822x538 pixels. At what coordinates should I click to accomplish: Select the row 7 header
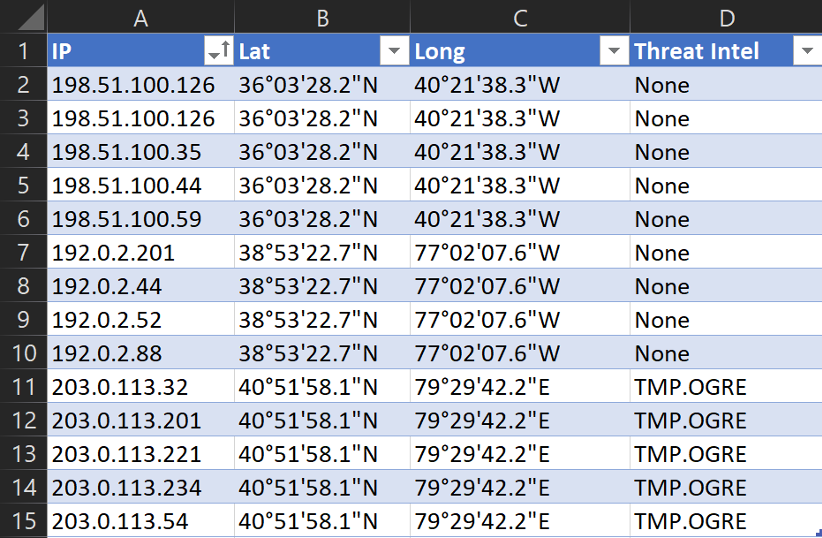pos(23,253)
